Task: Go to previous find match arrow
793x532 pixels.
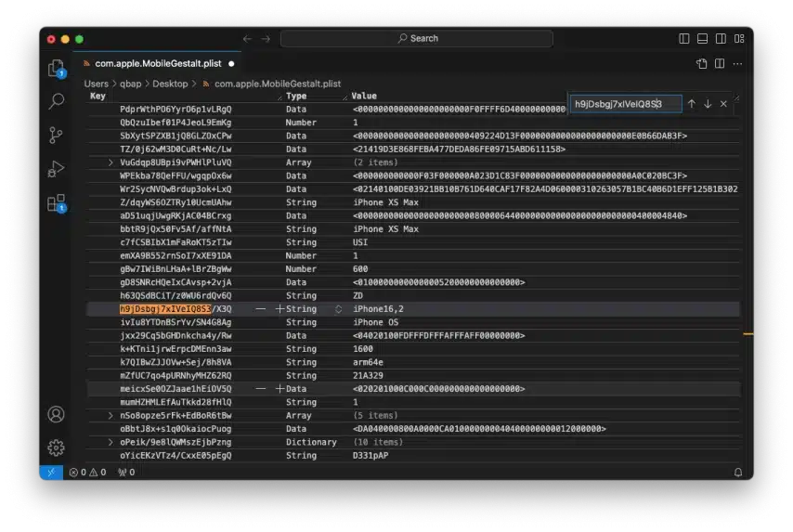Action: [x=692, y=104]
